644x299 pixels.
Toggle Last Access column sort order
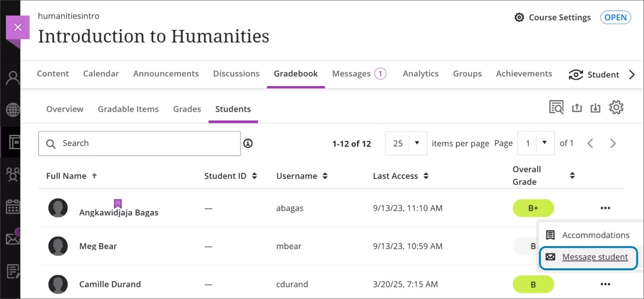(426, 176)
